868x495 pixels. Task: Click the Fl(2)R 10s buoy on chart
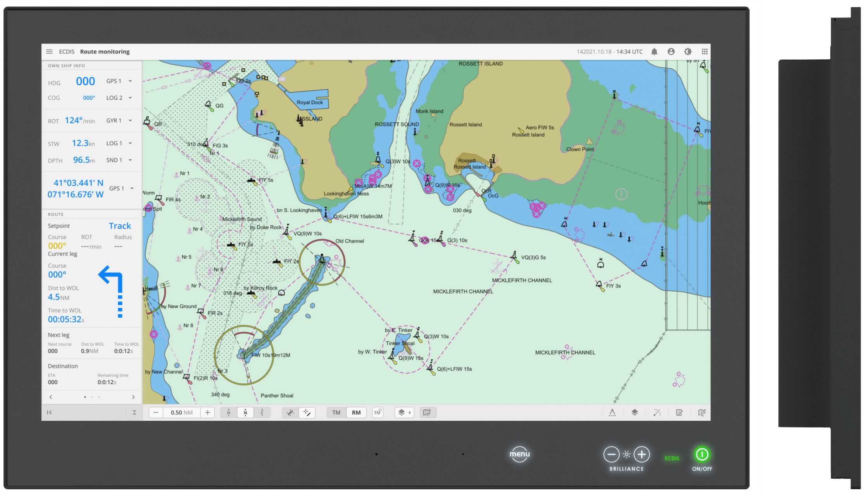(187, 378)
